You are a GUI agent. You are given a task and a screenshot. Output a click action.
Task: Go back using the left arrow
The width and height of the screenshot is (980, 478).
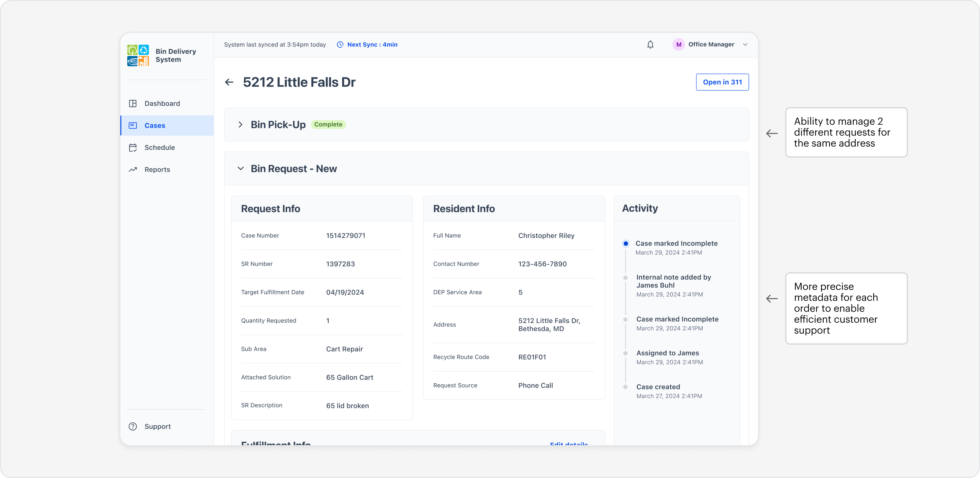tap(229, 82)
